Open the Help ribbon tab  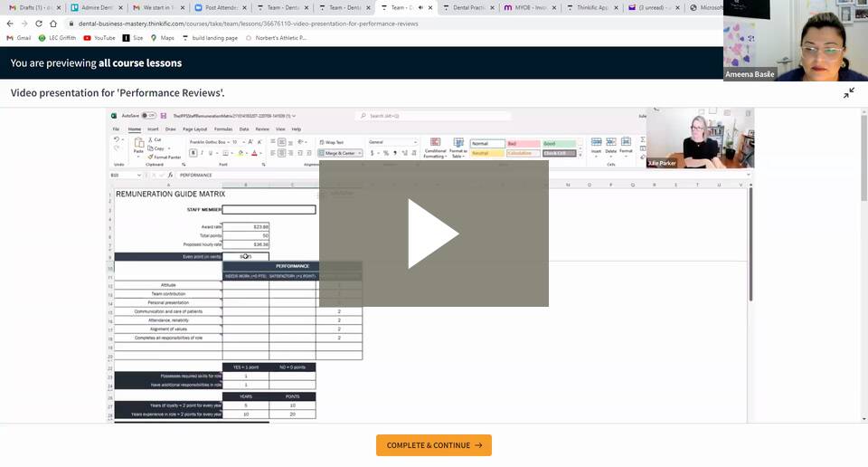tap(297, 129)
